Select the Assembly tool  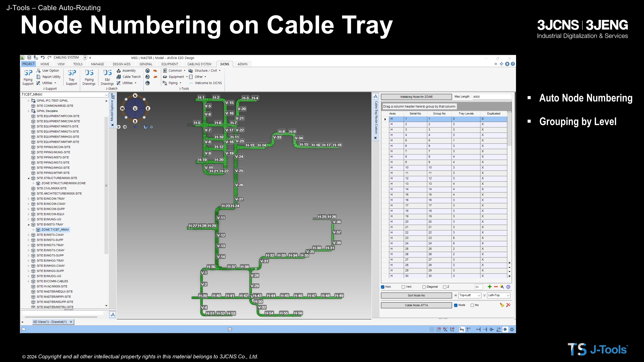(x=126, y=71)
